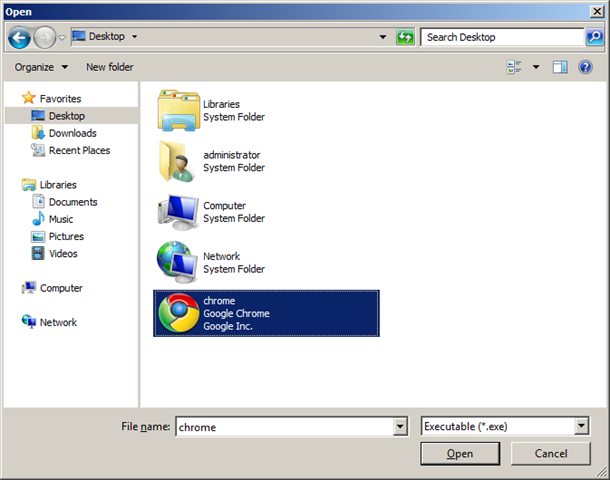
Task: Select the chrome Google Chrome file icon
Action: click(x=178, y=313)
